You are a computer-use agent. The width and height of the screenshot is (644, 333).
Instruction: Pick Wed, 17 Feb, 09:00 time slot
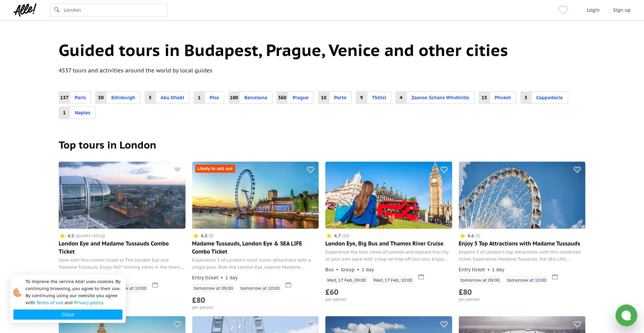[346, 280]
